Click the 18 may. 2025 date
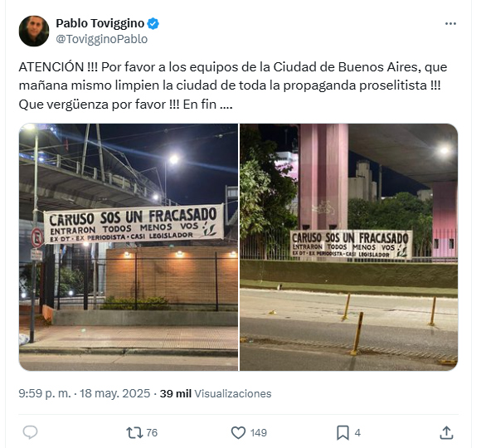This screenshot has height=448, width=481. click(x=115, y=393)
